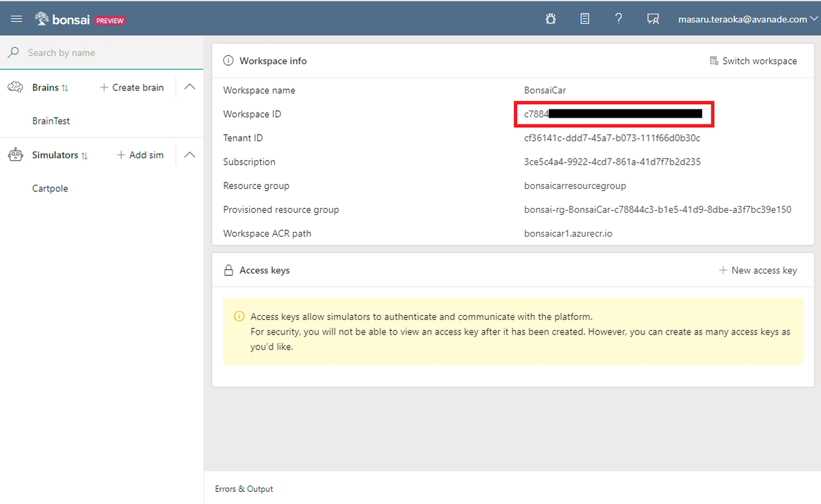Click the BonsaiCar workspace name value
This screenshot has width=821, height=504.
tap(545, 90)
